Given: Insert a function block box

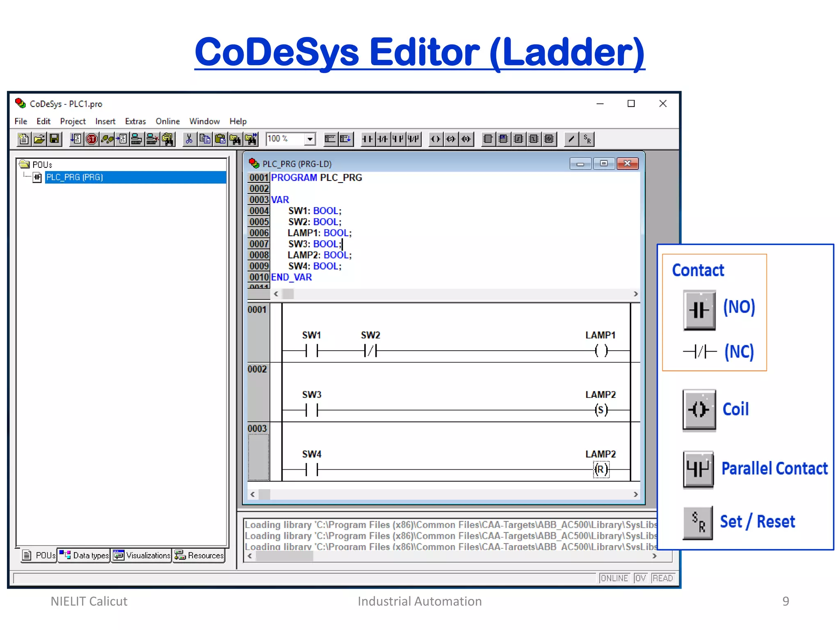Looking at the screenshot, I should [x=488, y=139].
